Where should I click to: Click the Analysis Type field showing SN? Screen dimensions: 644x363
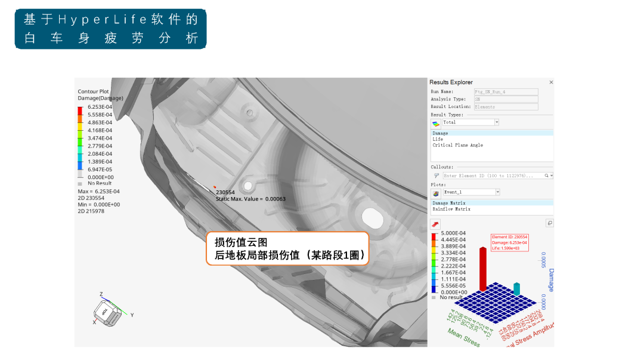pos(506,99)
